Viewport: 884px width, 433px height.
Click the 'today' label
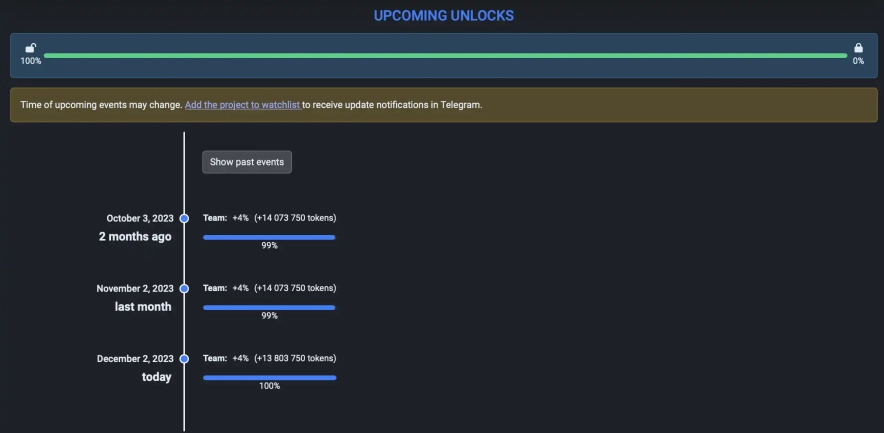[156, 377]
